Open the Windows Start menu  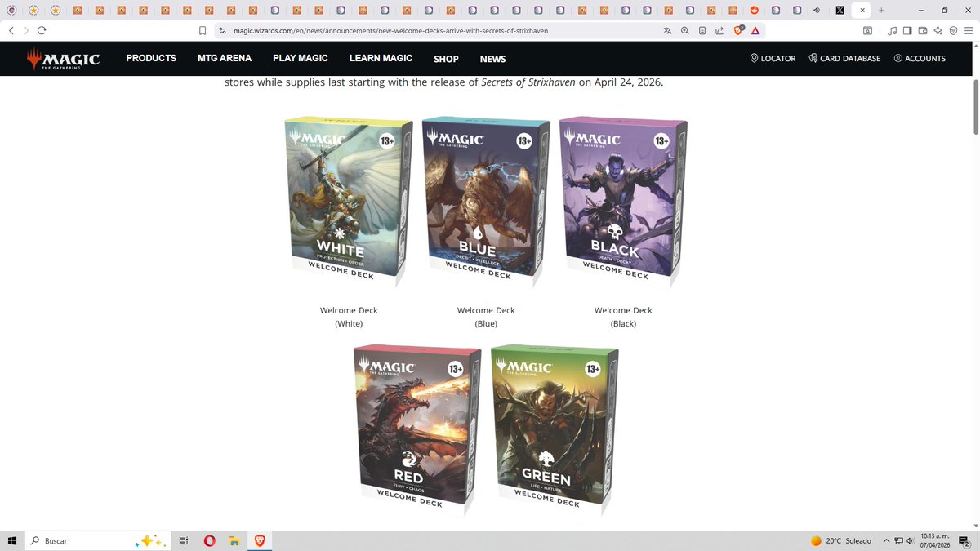11,540
